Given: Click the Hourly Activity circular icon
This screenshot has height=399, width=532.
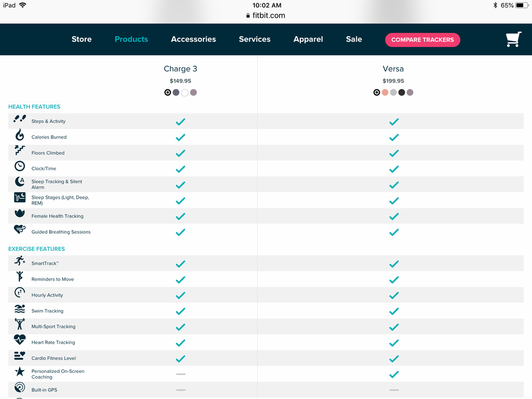Looking at the screenshot, I should [x=20, y=292].
